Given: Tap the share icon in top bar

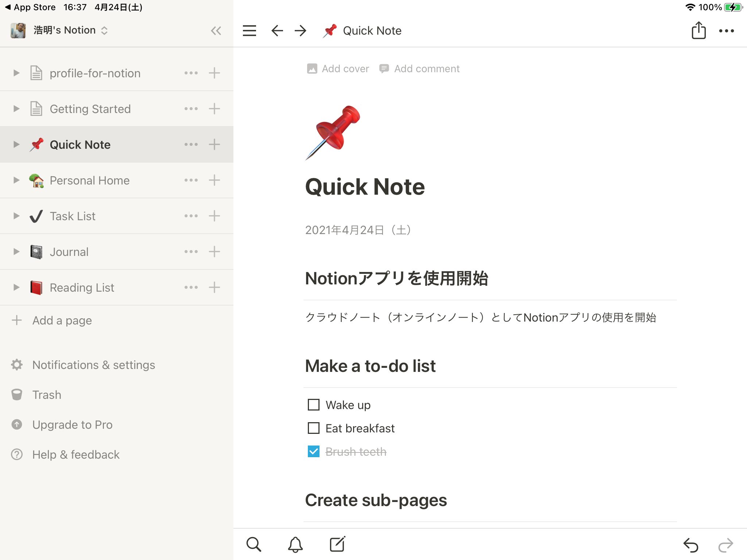Looking at the screenshot, I should point(698,30).
